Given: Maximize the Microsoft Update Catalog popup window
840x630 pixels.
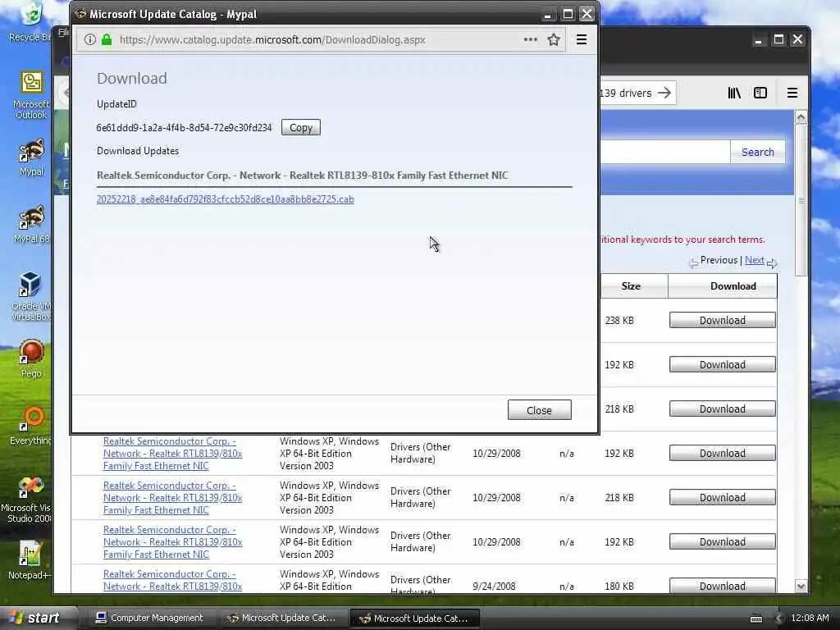Looking at the screenshot, I should pyautogui.click(x=568, y=14).
